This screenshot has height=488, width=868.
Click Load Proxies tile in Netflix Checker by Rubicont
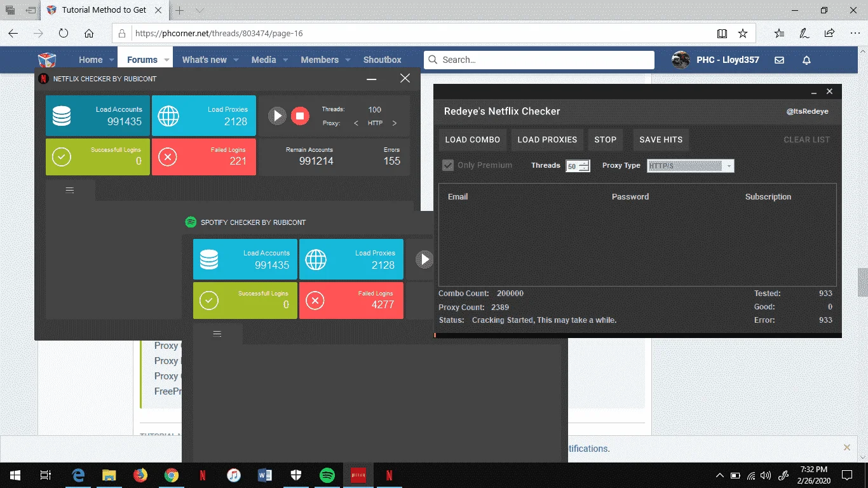pos(204,116)
